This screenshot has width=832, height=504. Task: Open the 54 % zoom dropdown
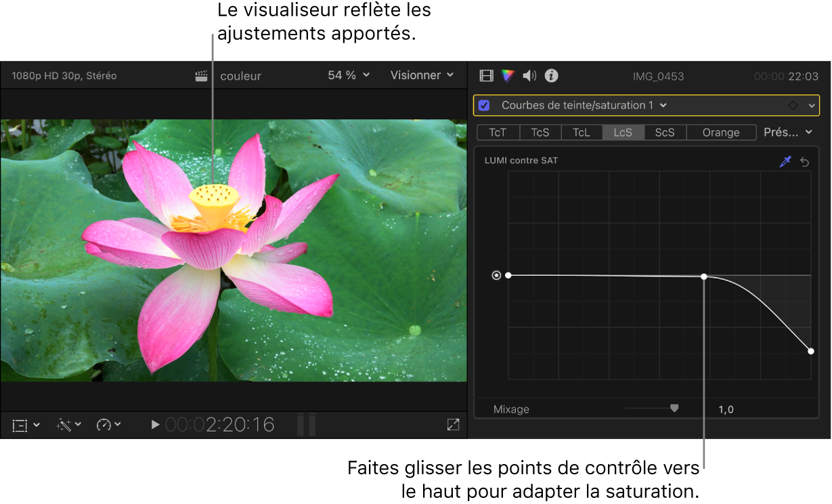349,75
